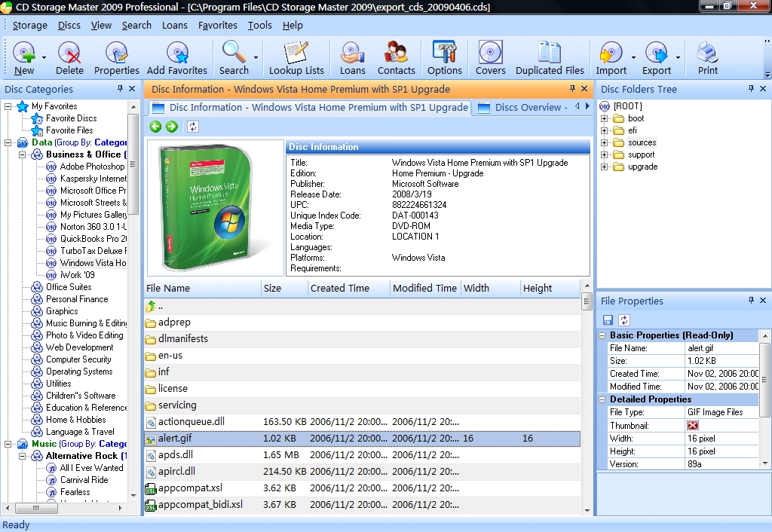Click refresh icon beside navigation arrows
Screen dimensions: 772x532
(x=193, y=127)
